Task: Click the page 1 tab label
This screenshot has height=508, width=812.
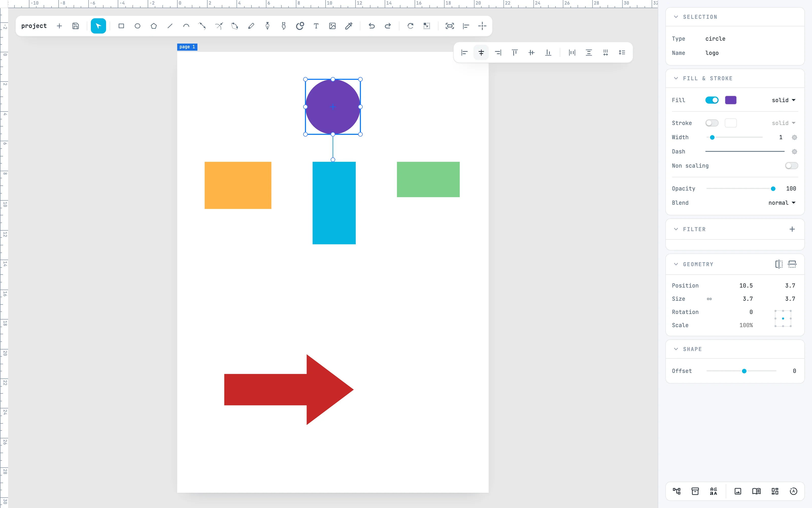Action: [187, 47]
